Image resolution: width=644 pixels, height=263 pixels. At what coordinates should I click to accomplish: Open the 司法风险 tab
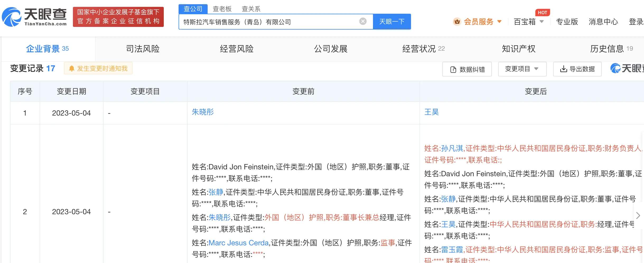pos(143,49)
